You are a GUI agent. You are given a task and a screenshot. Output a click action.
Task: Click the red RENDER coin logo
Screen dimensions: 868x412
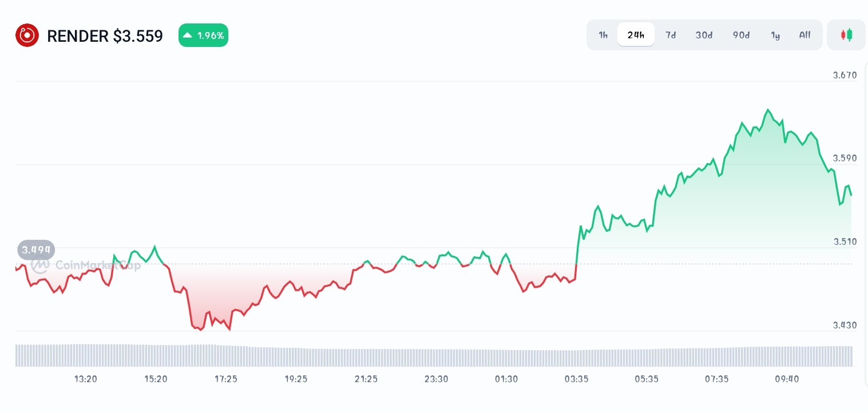click(x=27, y=35)
